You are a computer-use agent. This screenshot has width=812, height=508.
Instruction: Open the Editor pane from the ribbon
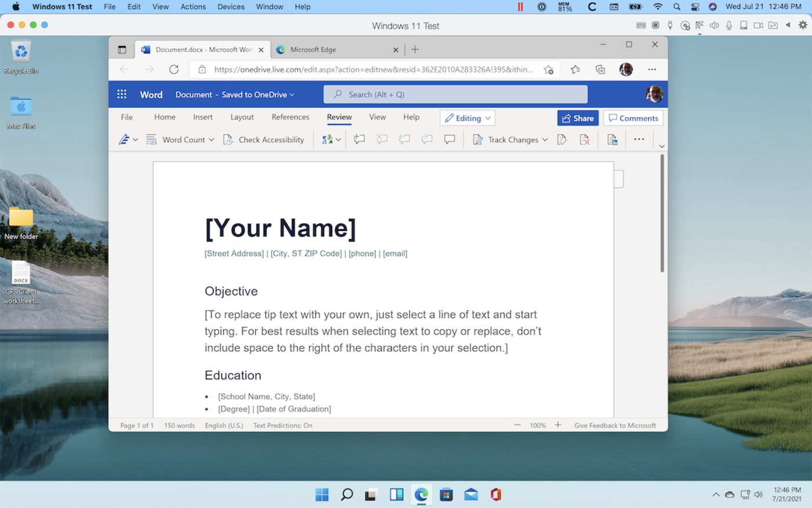[x=124, y=139]
